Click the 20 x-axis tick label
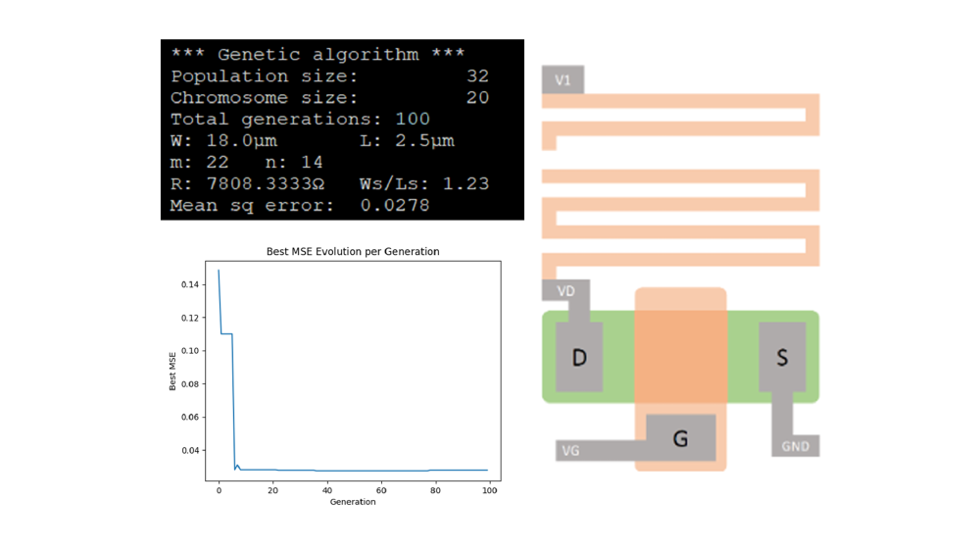Viewport: 980px width, 552px height. tap(273, 490)
